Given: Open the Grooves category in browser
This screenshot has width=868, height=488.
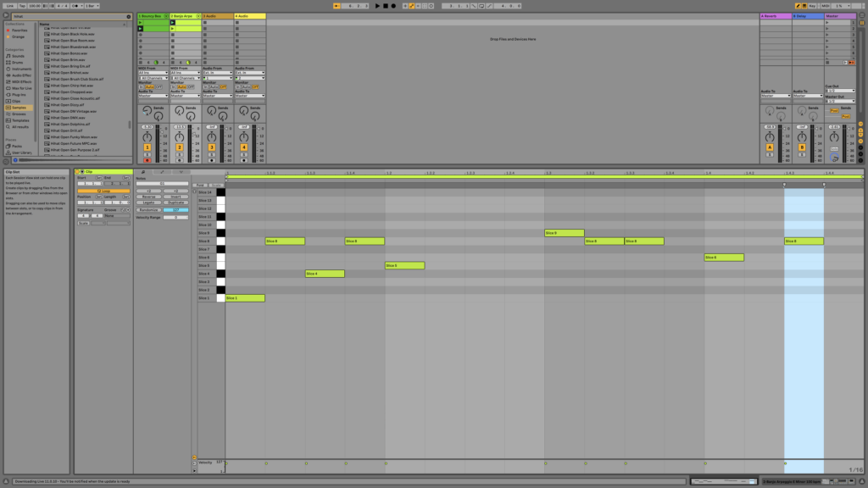Looking at the screenshot, I should pos(19,114).
